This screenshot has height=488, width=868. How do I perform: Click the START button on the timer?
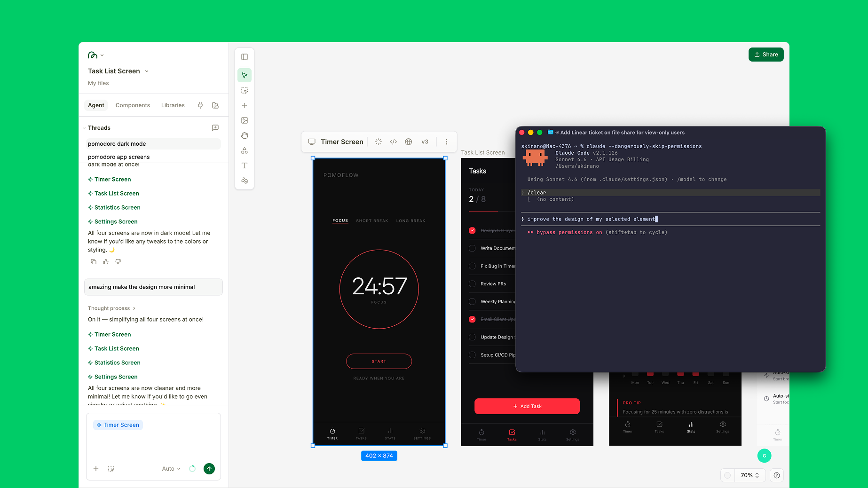coord(379,362)
